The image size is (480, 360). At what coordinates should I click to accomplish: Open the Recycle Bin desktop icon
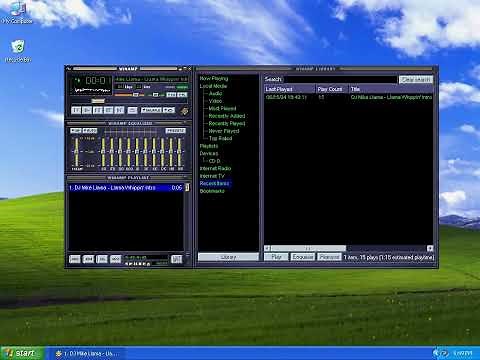[x=18, y=51]
